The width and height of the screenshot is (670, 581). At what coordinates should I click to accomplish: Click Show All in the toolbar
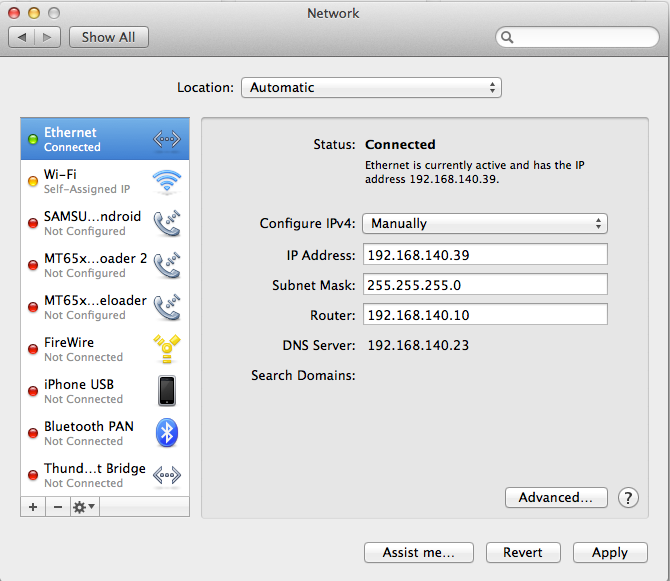point(108,37)
